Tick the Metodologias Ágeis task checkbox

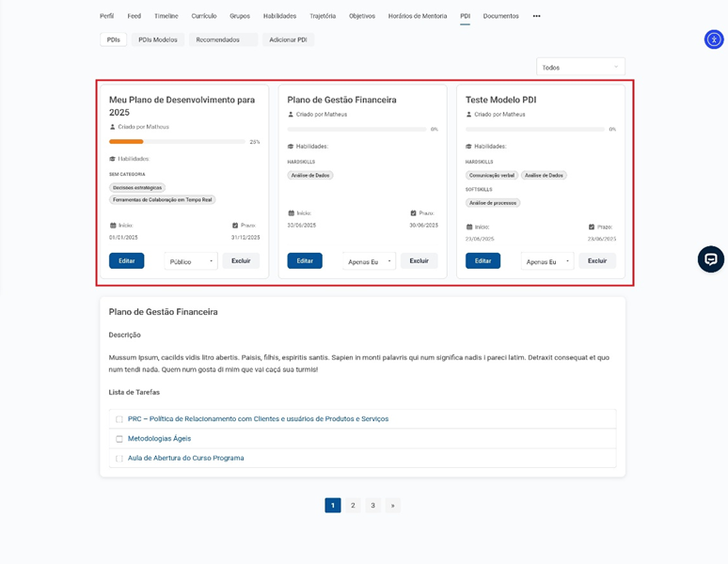point(119,439)
